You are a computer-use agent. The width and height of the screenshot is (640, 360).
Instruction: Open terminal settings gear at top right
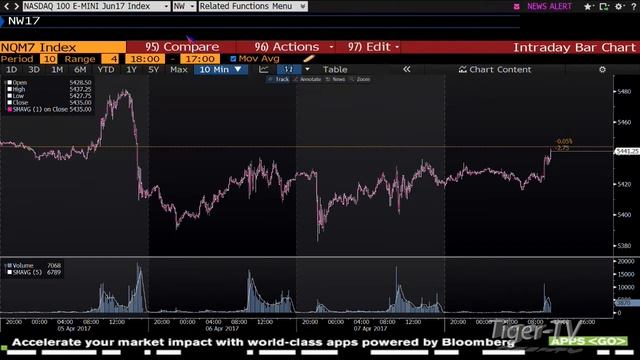tap(619, 7)
